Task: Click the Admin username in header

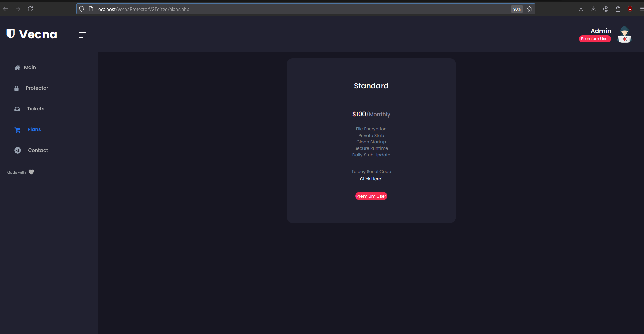Action: pos(601,31)
